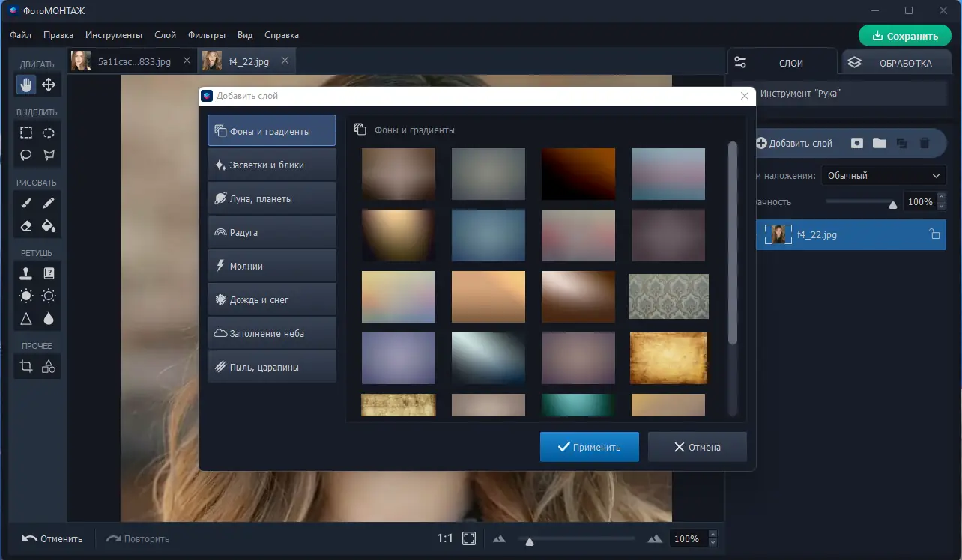The height and width of the screenshot is (560, 962).
Task: Select the Pencil tool
Action: coord(49,203)
